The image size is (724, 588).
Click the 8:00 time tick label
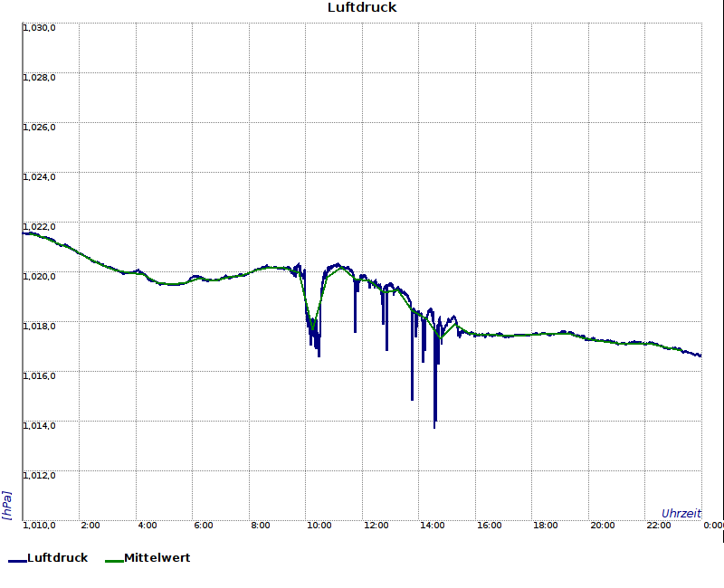261,526
